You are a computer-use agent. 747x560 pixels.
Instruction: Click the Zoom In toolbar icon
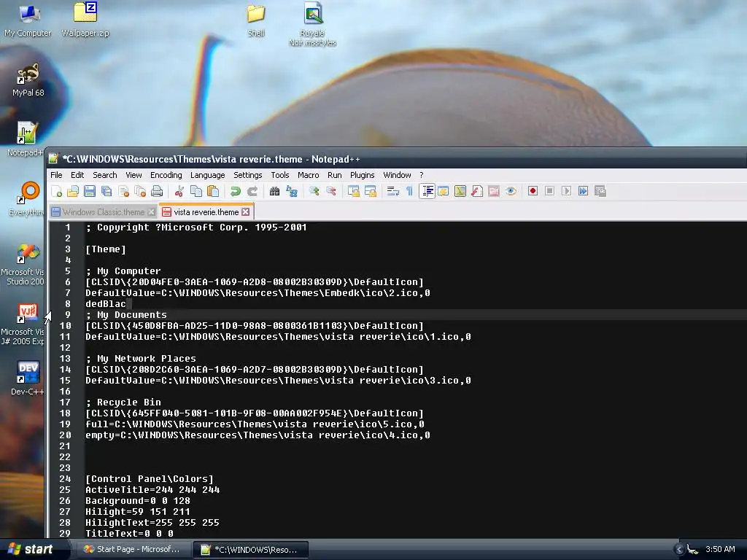(x=314, y=192)
